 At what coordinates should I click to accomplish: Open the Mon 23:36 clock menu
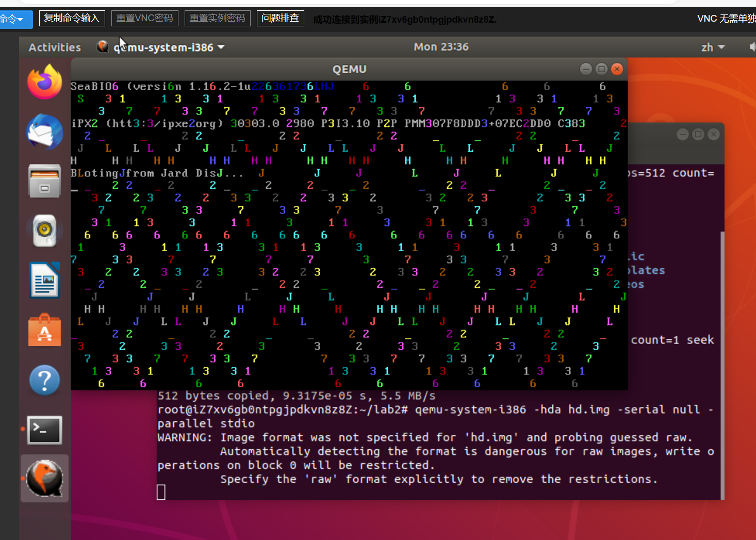tap(441, 47)
